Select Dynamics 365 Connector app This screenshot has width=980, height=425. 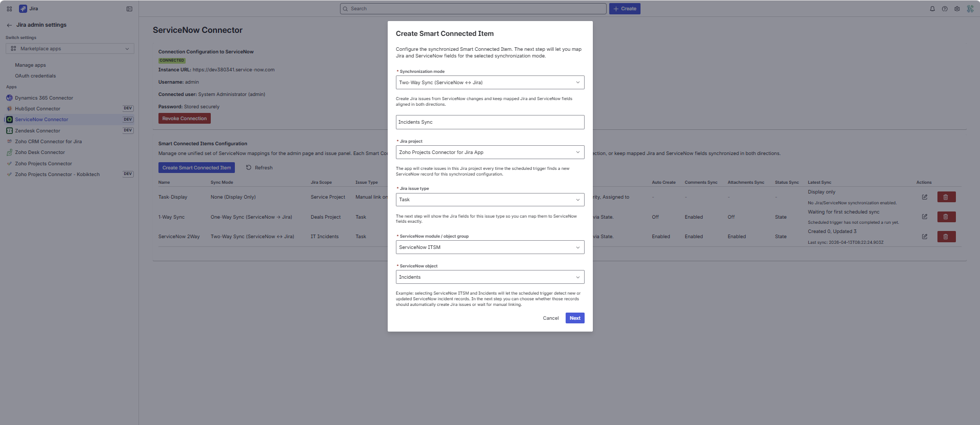[44, 98]
